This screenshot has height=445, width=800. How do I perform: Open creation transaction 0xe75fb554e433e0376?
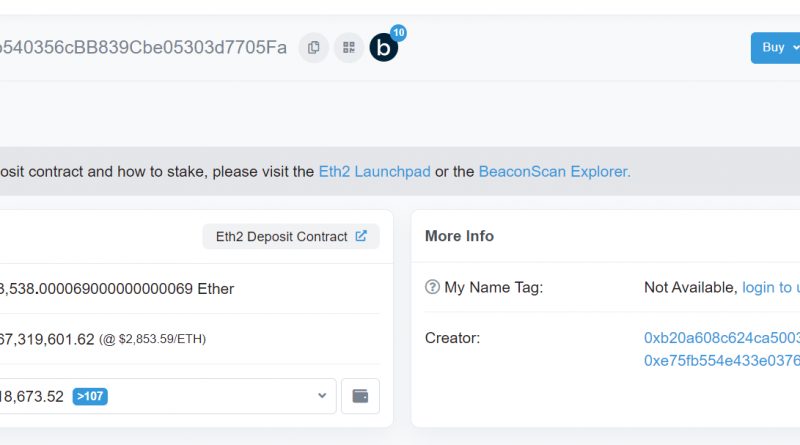point(722,360)
